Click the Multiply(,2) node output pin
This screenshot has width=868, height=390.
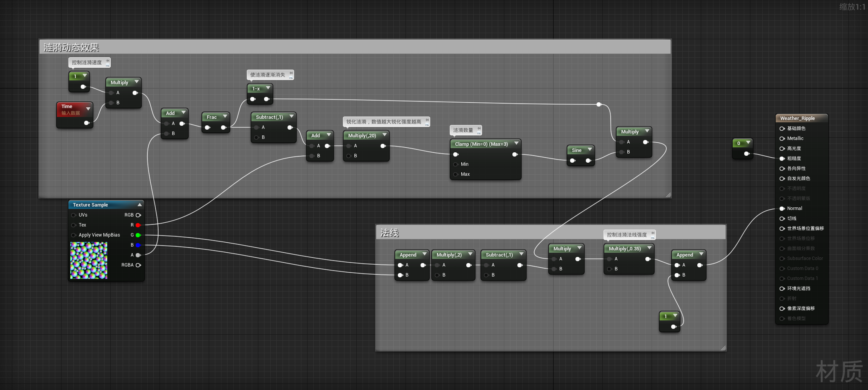click(x=469, y=265)
